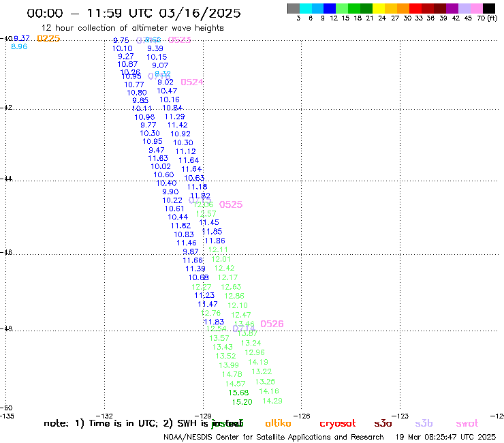This screenshot has height=443, width=504.
Task: Click the subtitle about 12 hour collection
Action: coord(132,29)
